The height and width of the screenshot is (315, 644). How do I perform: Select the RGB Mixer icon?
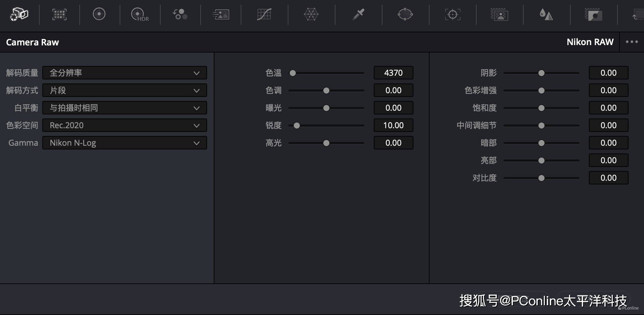180,14
